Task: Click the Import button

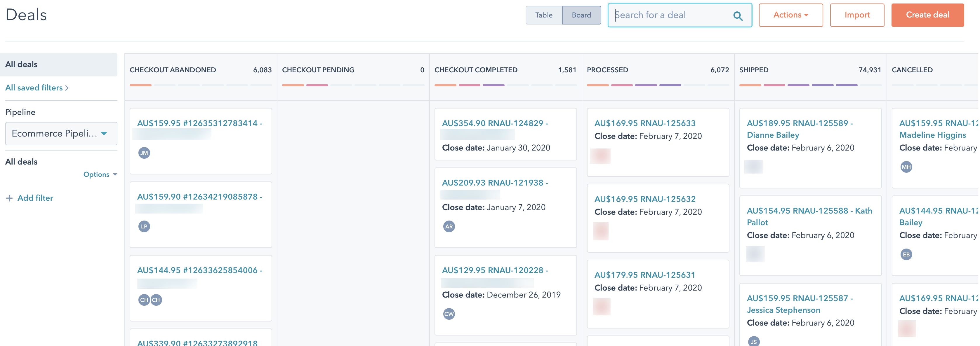Action: coord(857,15)
